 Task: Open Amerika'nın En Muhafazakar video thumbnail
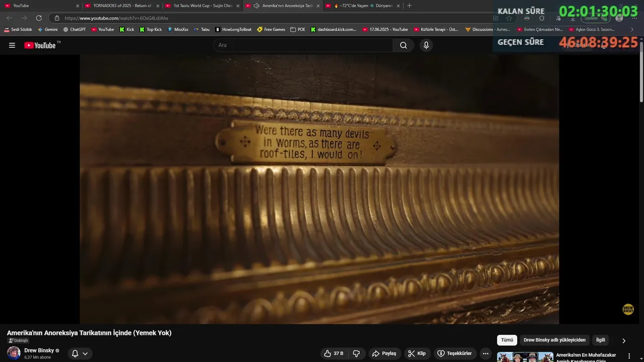pyautogui.click(x=525, y=357)
